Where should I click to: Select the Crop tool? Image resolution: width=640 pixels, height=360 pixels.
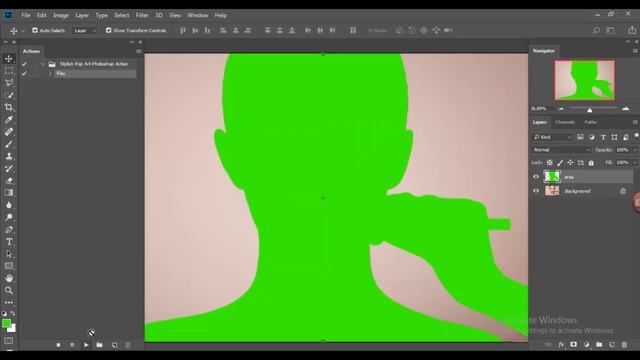click(x=9, y=107)
